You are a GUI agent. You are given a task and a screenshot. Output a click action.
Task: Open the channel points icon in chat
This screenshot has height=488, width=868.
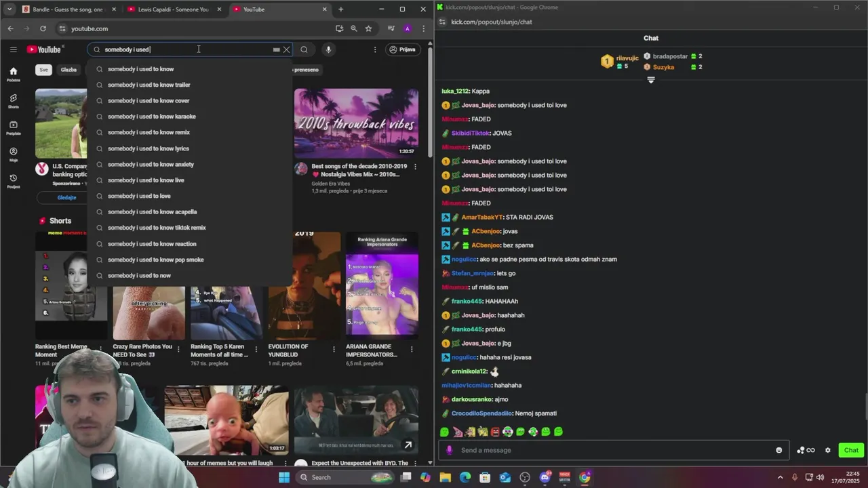tap(806, 450)
